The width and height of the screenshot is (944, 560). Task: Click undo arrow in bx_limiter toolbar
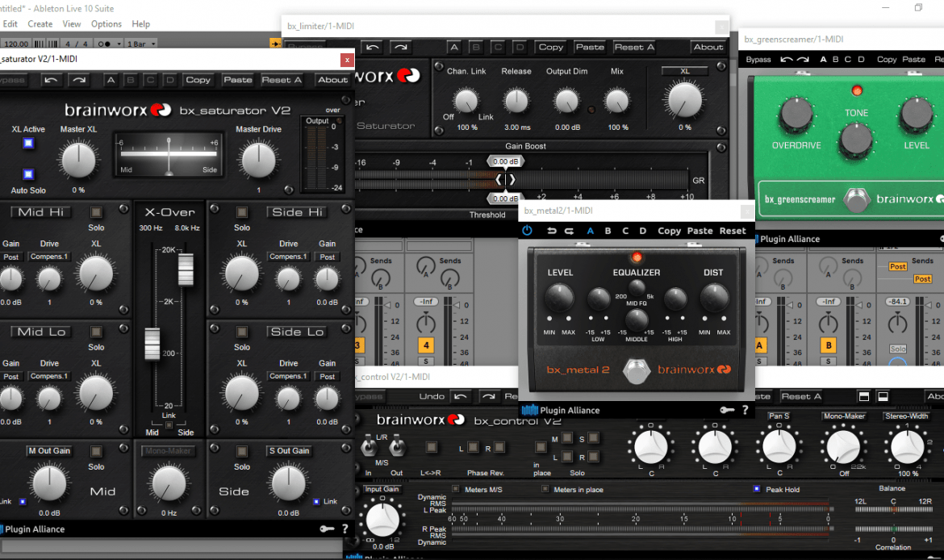coord(373,47)
